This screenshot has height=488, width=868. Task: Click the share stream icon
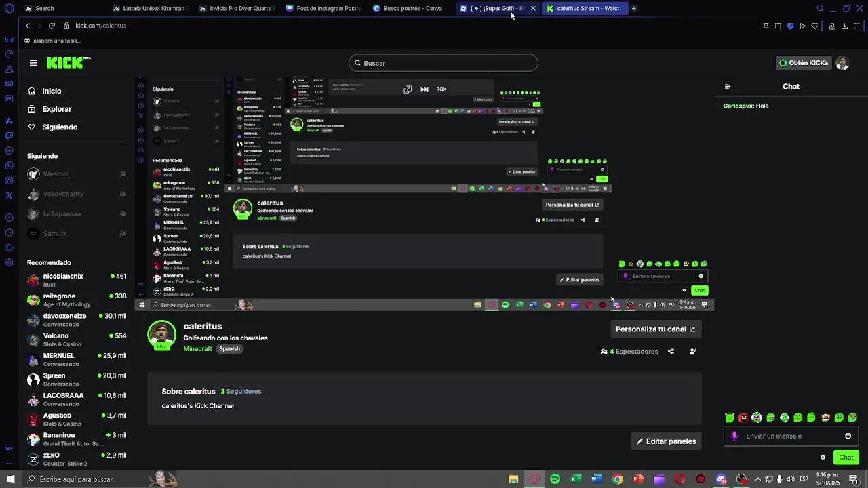(x=671, y=352)
